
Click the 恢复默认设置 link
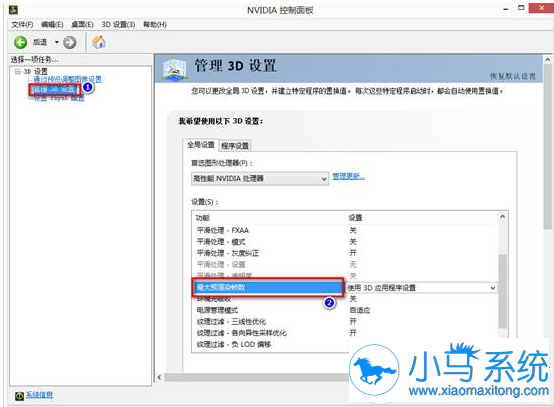(x=513, y=76)
